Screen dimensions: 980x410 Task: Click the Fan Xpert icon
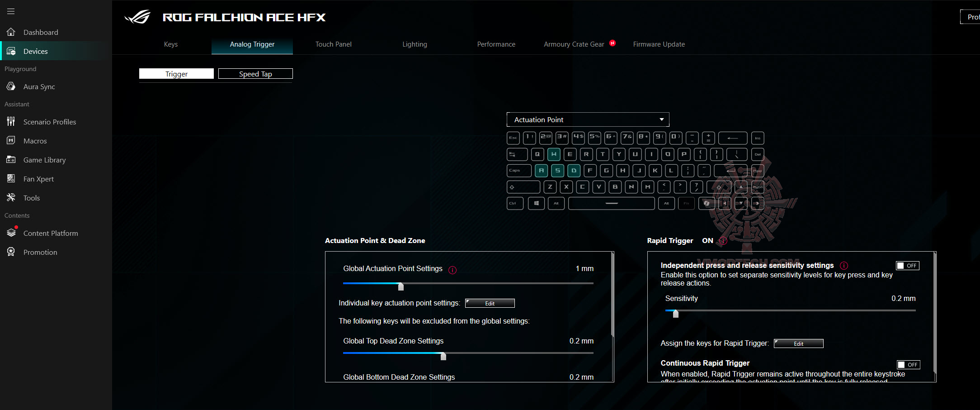pos(11,179)
